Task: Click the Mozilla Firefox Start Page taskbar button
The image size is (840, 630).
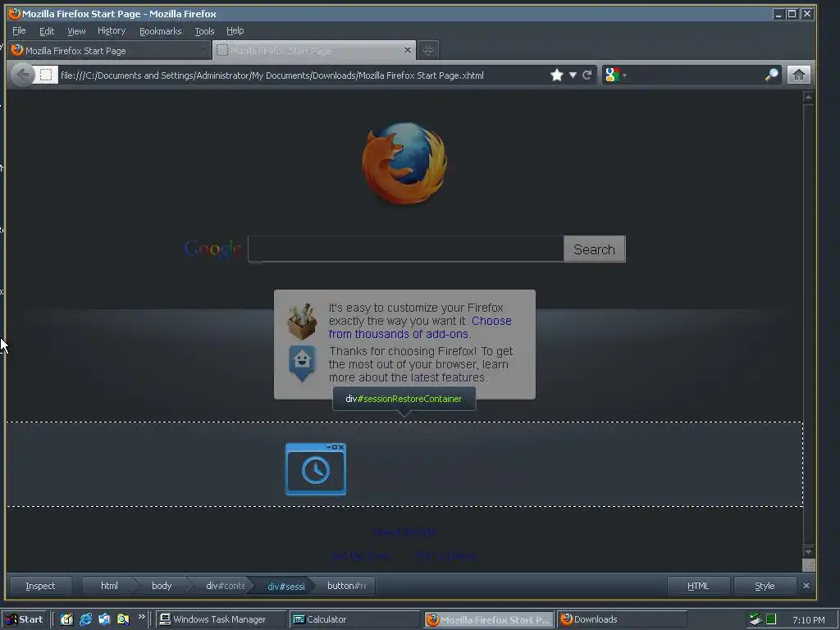Action: pos(489,620)
